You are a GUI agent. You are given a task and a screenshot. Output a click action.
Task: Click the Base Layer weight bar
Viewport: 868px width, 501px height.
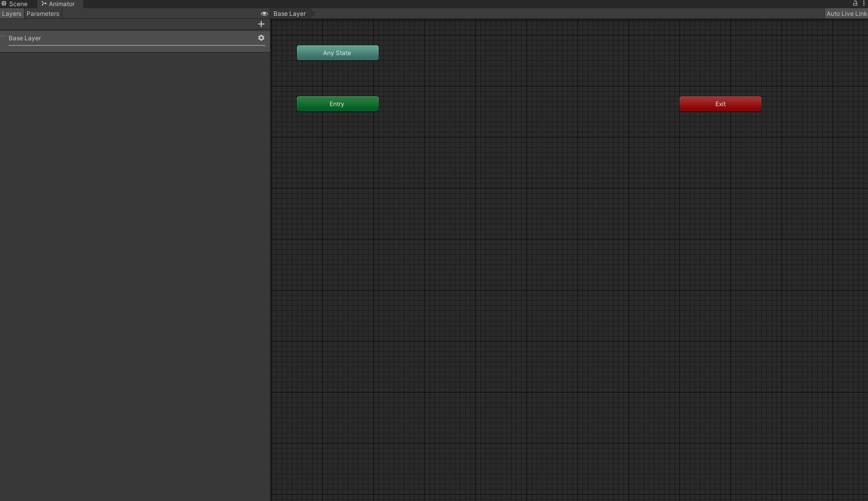[137, 45]
